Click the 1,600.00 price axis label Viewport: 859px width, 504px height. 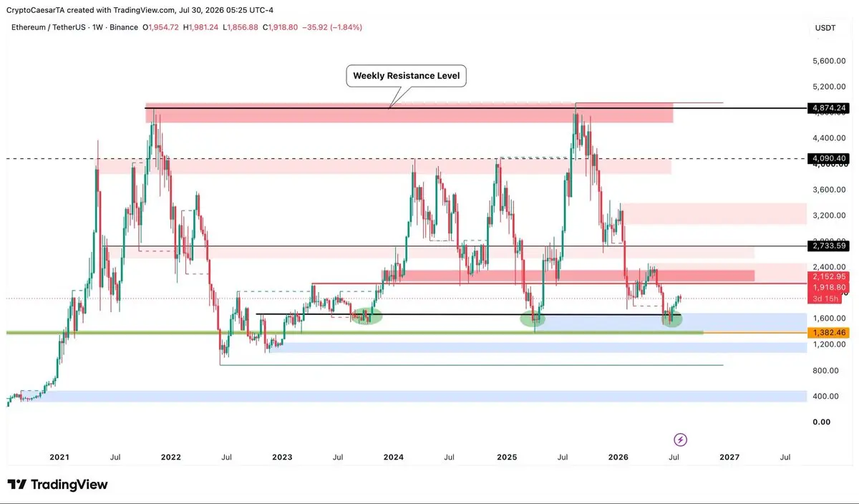tap(830, 319)
